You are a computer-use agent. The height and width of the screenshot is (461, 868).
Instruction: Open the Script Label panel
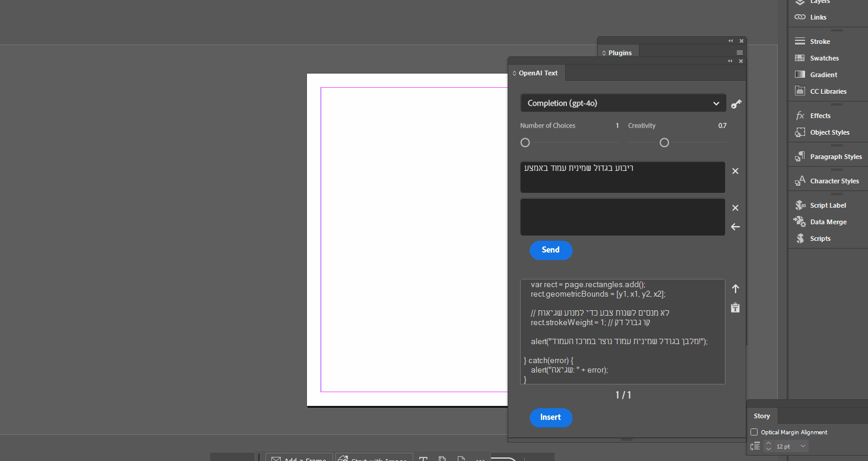(828, 205)
